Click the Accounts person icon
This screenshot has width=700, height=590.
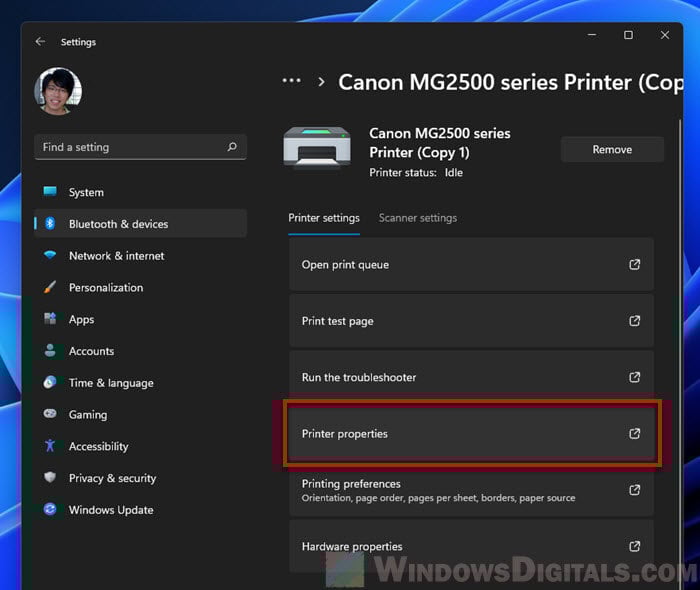click(x=50, y=350)
